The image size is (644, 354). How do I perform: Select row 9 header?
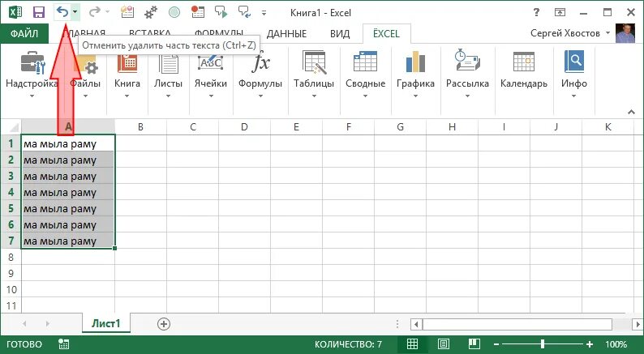coord(11,273)
